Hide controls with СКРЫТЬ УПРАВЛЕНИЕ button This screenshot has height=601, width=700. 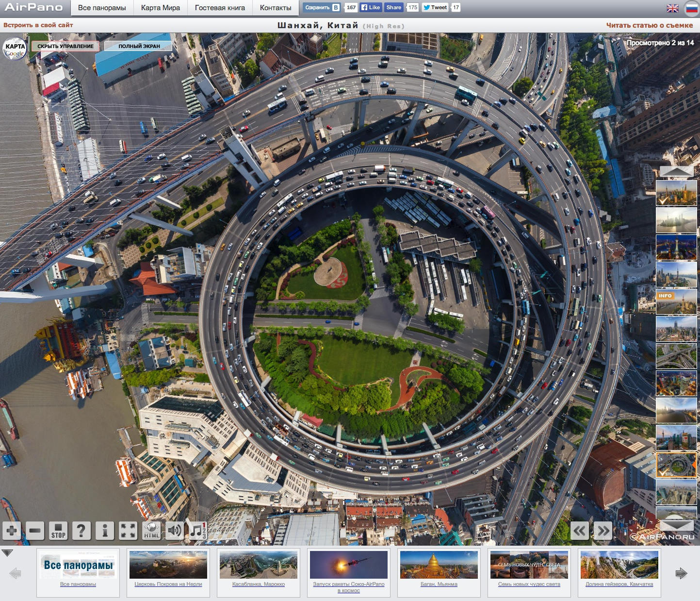point(65,46)
